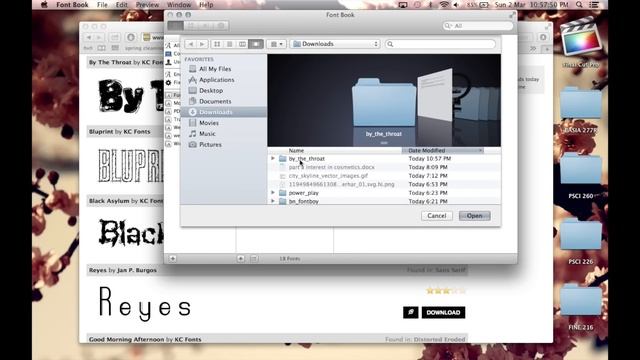The image size is (640, 360).
Task: Open the Help menu
Action: point(206,5)
